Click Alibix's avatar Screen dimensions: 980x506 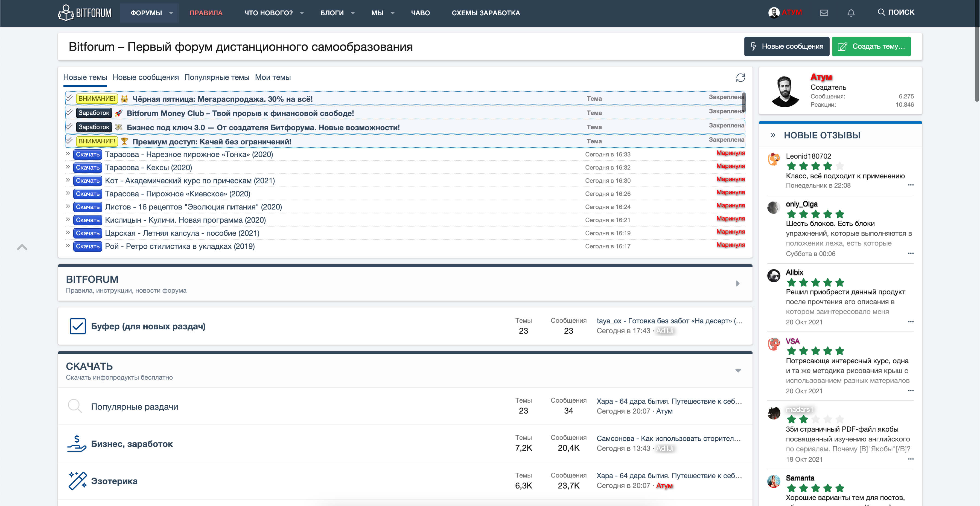(x=774, y=275)
